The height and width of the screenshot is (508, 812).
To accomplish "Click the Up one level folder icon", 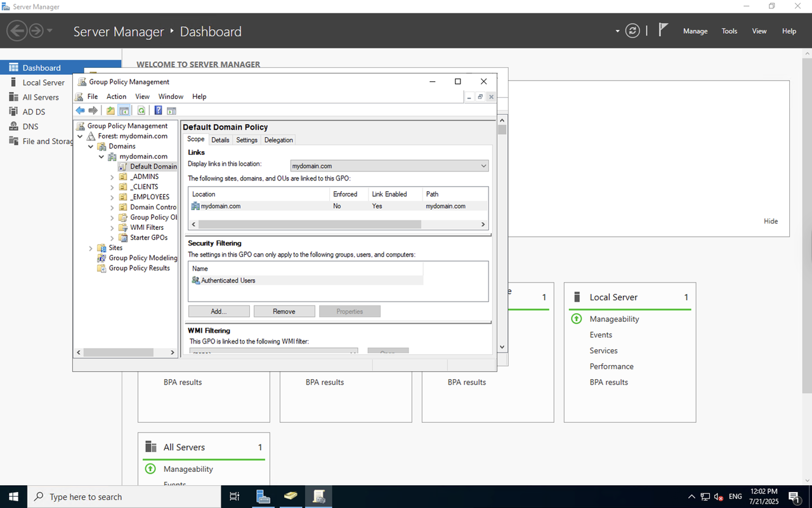I will click(x=110, y=110).
